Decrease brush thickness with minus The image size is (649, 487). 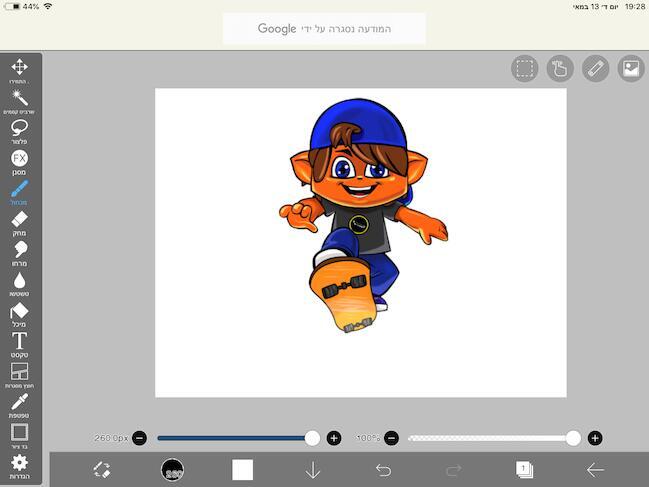tap(139, 438)
